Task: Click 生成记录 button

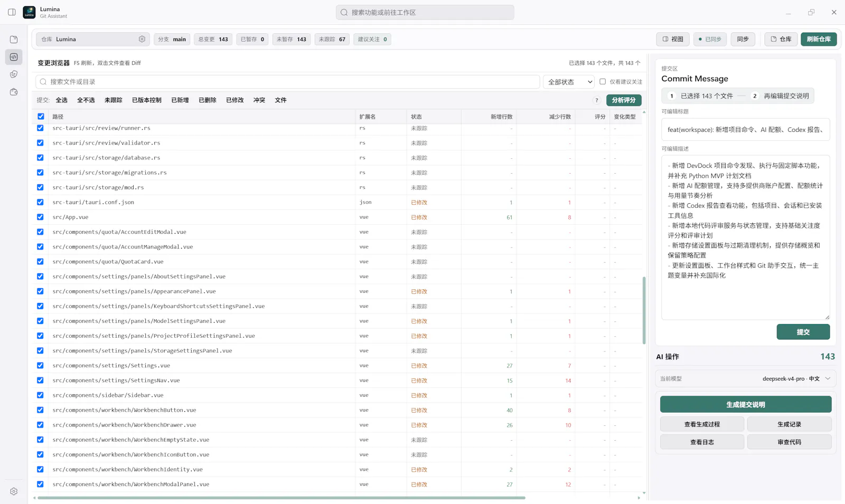Action: tap(789, 424)
